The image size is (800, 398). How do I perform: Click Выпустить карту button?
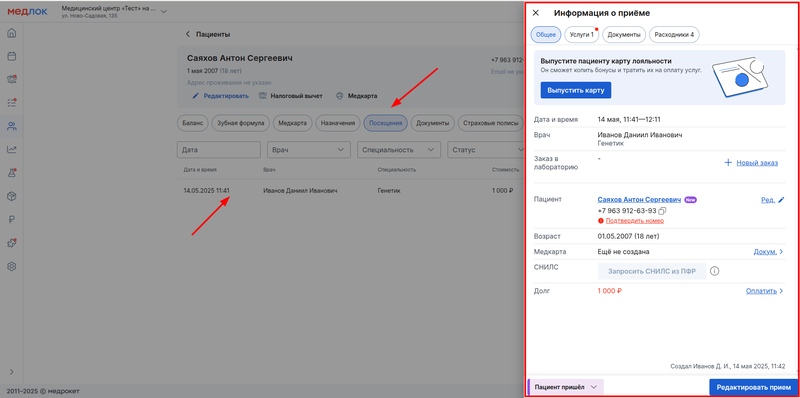(576, 90)
